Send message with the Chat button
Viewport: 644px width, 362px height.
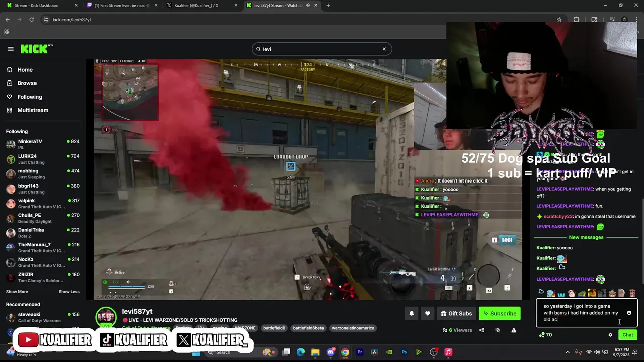(628, 335)
